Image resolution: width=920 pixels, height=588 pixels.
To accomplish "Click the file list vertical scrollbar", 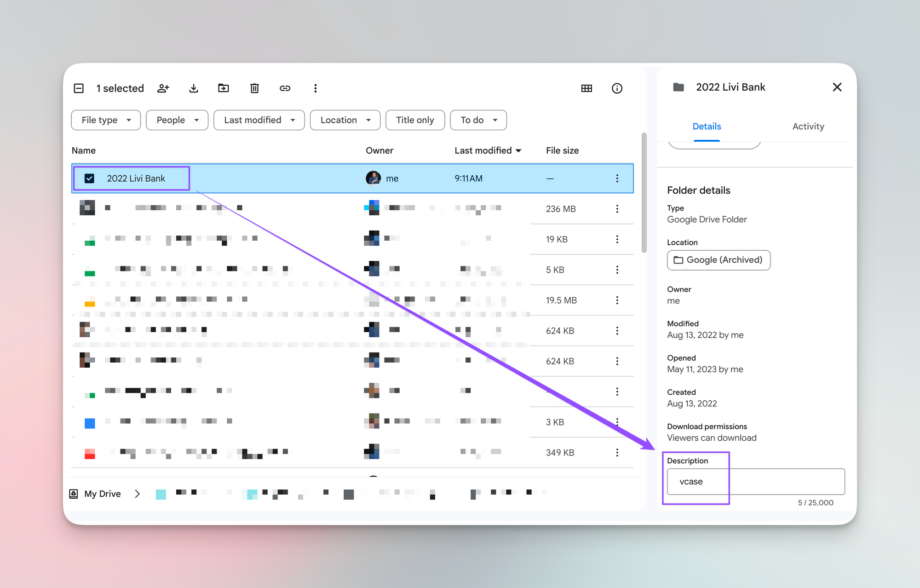I will (x=644, y=193).
